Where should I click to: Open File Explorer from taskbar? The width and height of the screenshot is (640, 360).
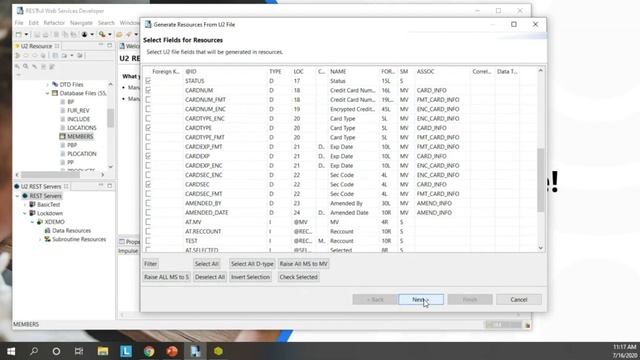(102, 351)
